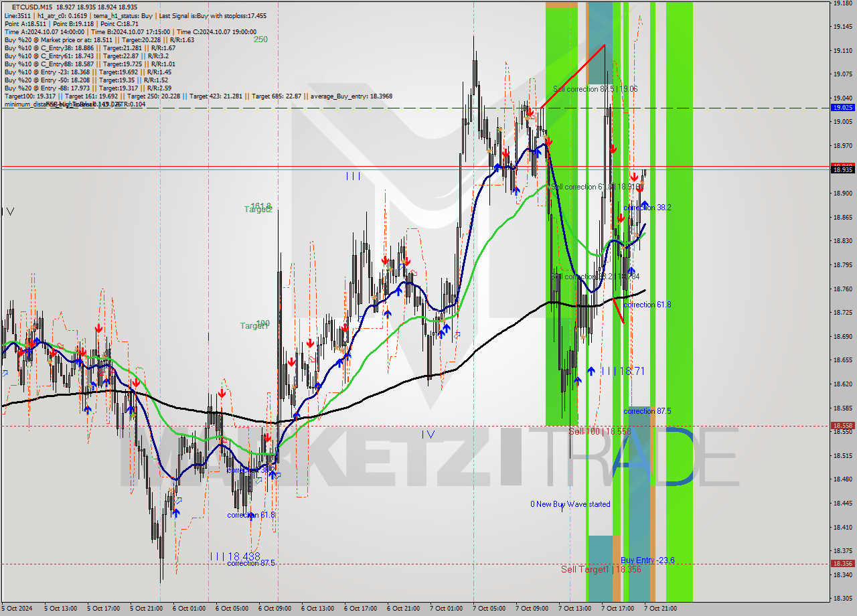The height and width of the screenshot is (616, 857).
Task: Select the 'I I I 18.71' wave label
Action: click(x=623, y=371)
